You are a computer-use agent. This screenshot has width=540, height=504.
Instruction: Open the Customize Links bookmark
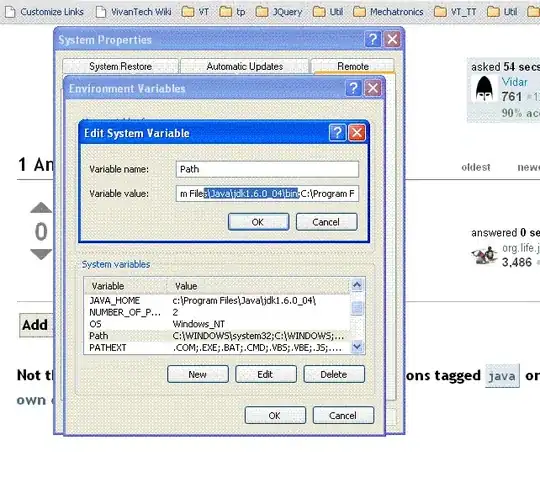click(x=44, y=12)
